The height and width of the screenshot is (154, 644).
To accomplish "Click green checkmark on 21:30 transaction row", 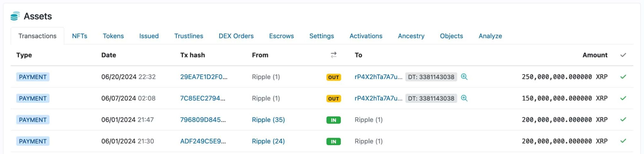I will click(623, 141).
